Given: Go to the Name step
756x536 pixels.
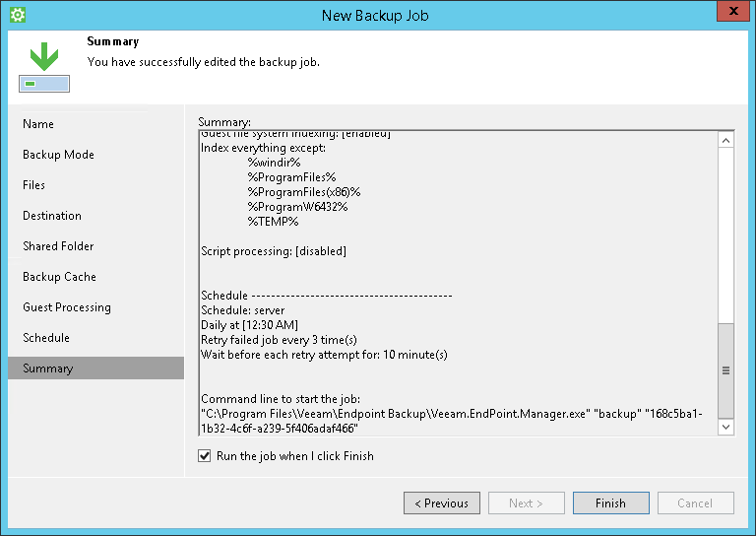Looking at the screenshot, I should coord(38,124).
